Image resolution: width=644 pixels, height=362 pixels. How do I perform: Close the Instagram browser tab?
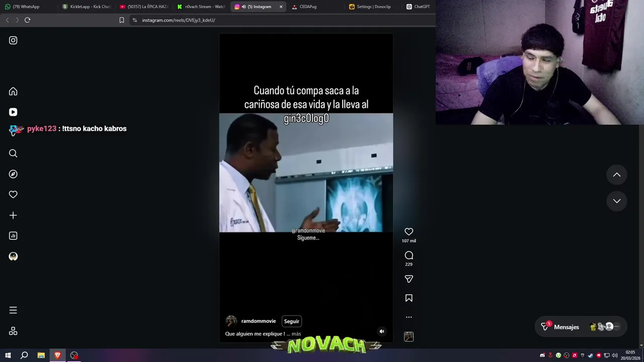[x=281, y=7]
